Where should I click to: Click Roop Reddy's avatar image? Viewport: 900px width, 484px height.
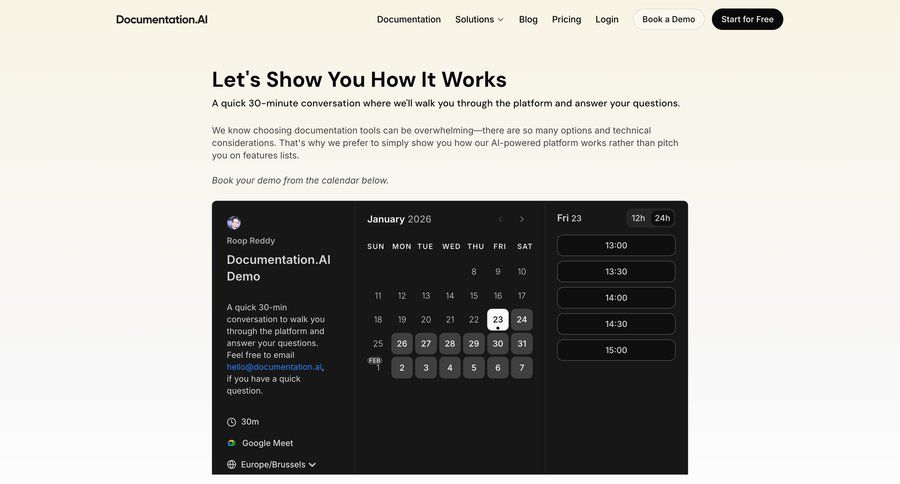234,223
